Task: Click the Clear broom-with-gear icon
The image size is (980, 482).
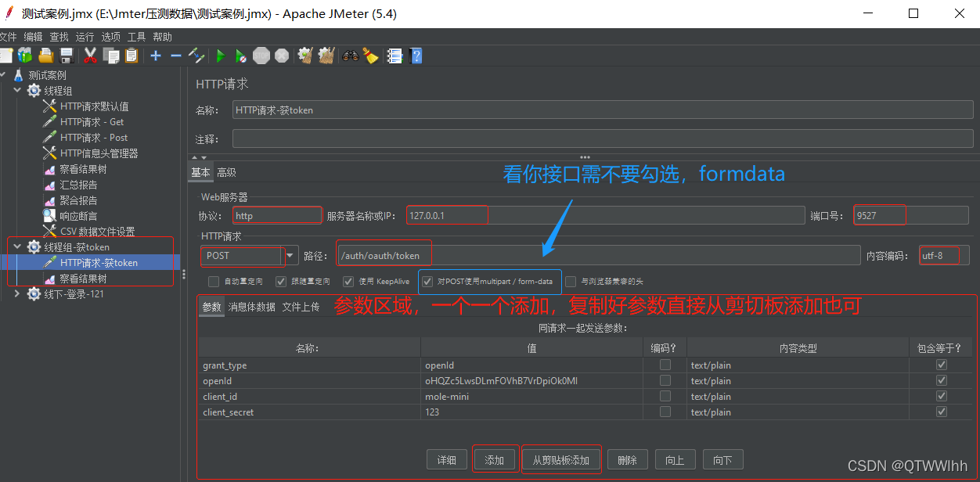Action: coord(306,56)
